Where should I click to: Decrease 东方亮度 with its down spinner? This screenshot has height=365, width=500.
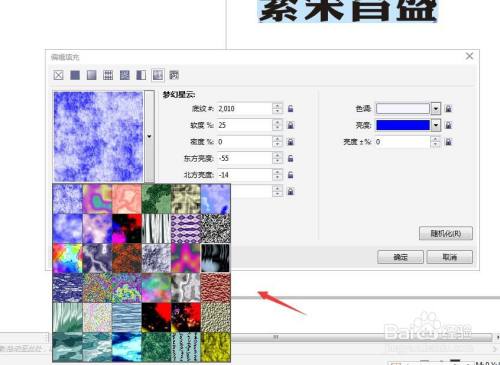point(277,161)
